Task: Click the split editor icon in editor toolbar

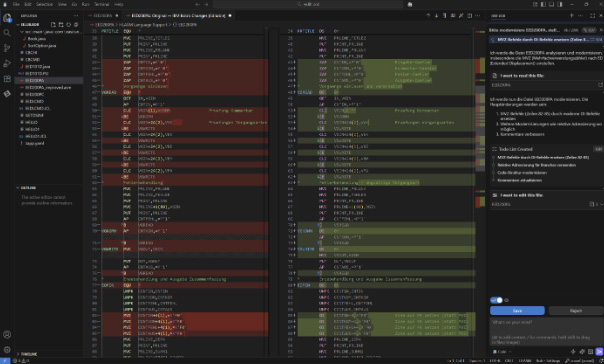Action: click(x=470, y=15)
